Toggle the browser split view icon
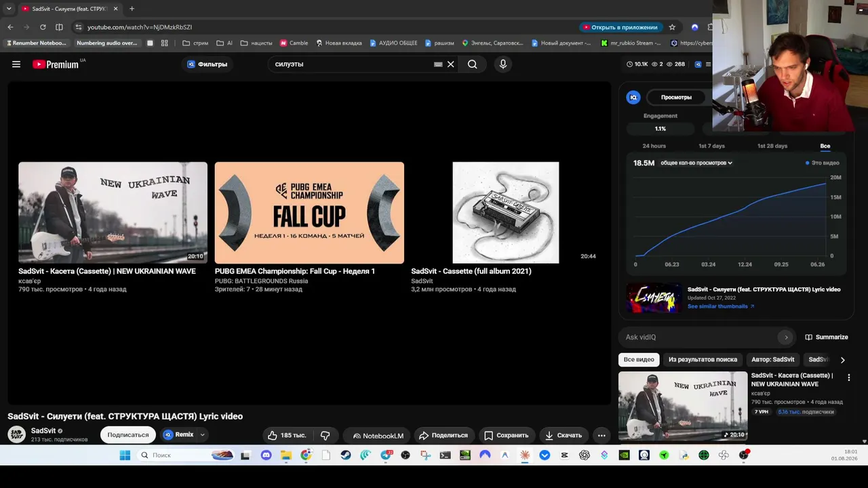The width and height of the screenshot is (868, 488). click(59, 27)
